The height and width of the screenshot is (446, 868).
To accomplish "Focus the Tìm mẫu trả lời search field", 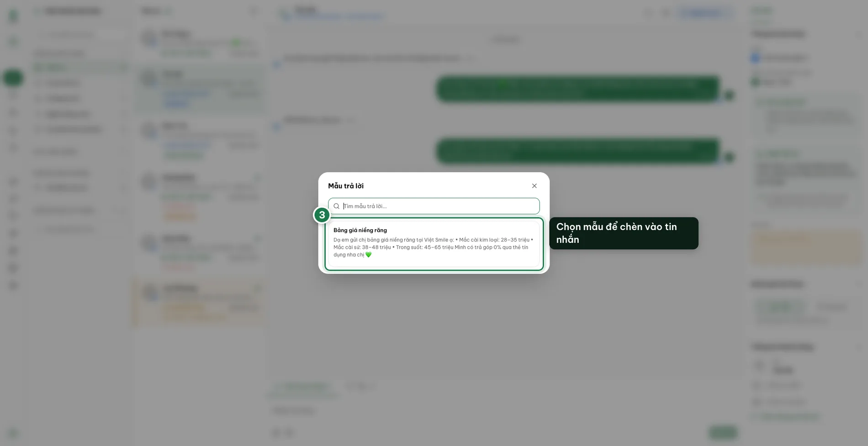I will pyautogui.click(x=434, y=206).
